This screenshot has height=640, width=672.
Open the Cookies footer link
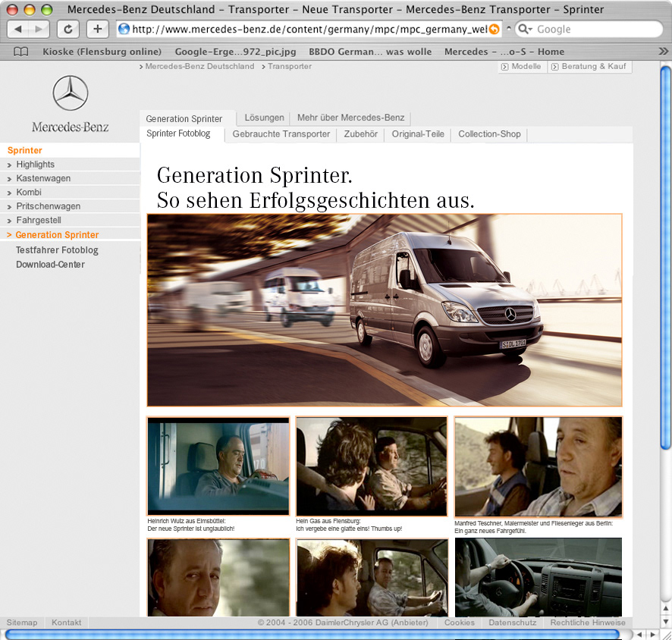coord(460,623)
